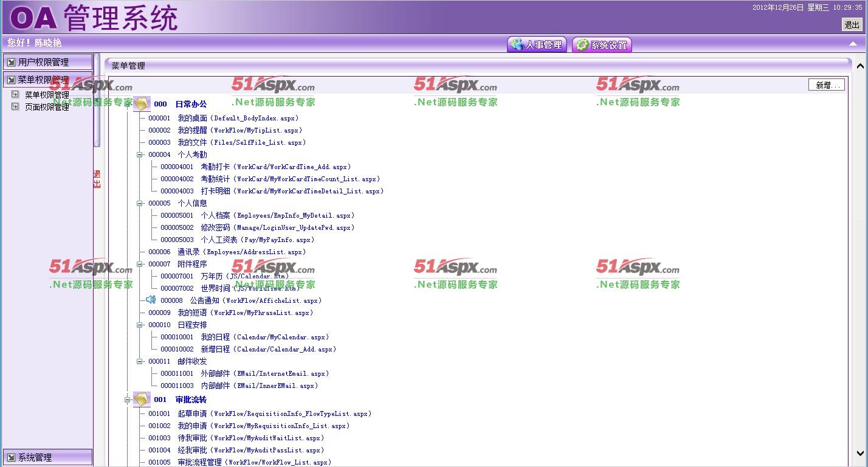
Task: Collapse the 000010 日程安排 node
Action: [x=139, y=325]
